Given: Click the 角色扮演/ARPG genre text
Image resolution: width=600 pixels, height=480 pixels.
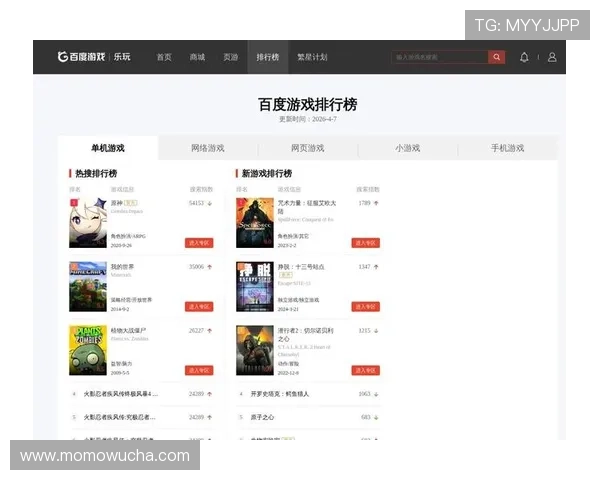Looking at the screenshot, I should pyautogui.click(x=128, y=236).
